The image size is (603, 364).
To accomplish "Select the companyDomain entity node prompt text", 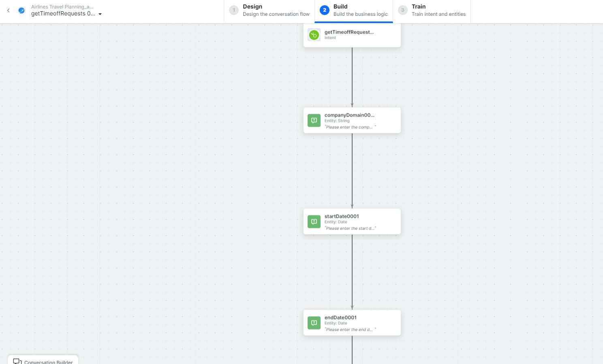I will coord(350,127).
